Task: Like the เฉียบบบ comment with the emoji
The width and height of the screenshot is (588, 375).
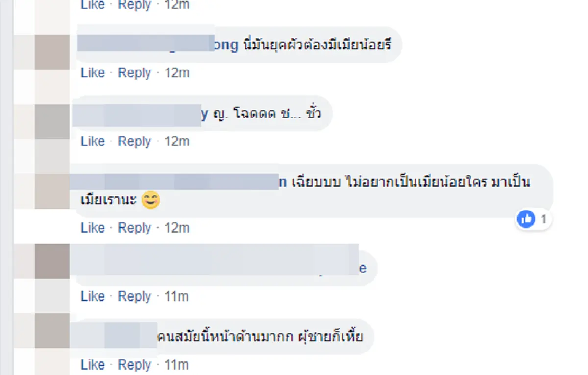Action: [93, 227]
